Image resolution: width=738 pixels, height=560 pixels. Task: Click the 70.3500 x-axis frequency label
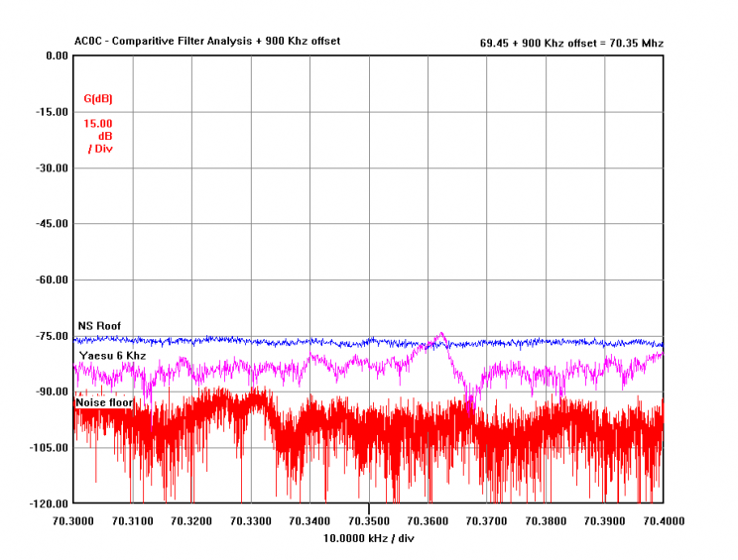pyautogui.click(x=369, y=520)
